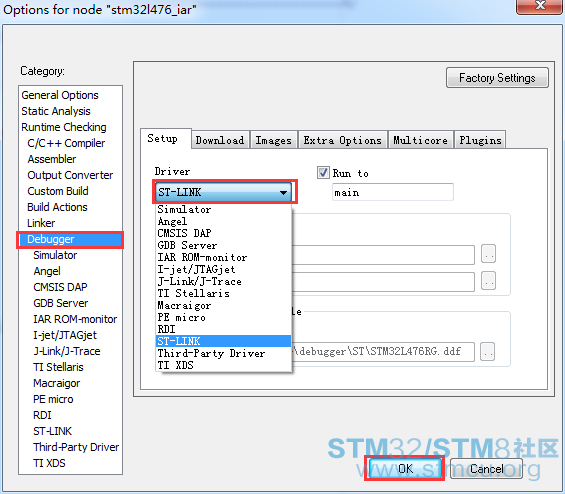Switch to the Download tab
This screenshot has width=565, height=494.
tap(220, 140)
